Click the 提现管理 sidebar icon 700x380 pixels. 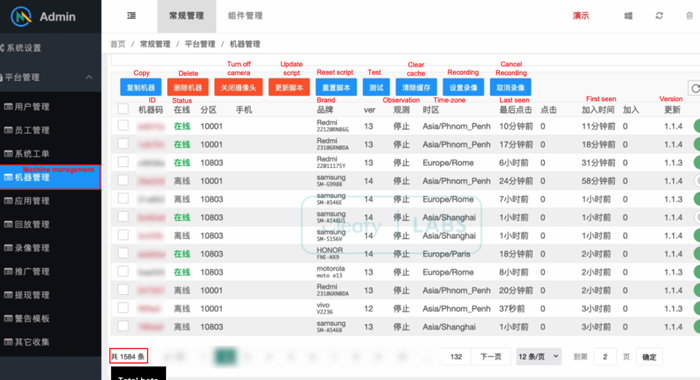[x=8, y=295]
